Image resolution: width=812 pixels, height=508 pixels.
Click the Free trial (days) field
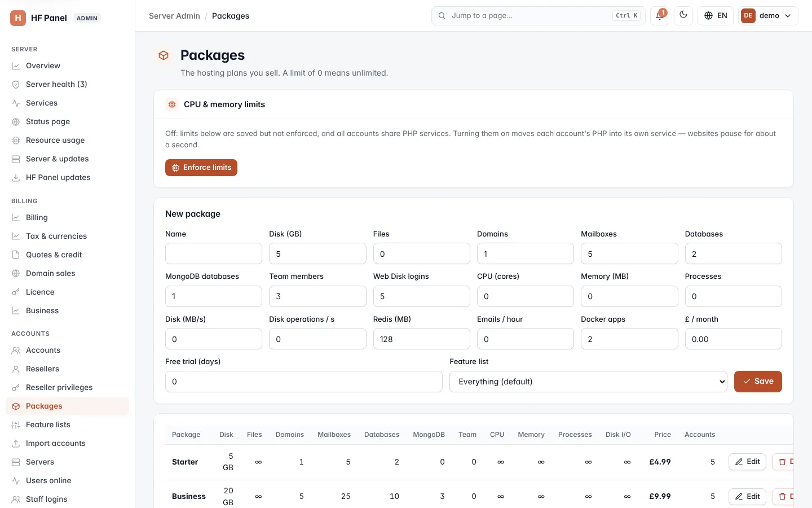click(304, 382)
